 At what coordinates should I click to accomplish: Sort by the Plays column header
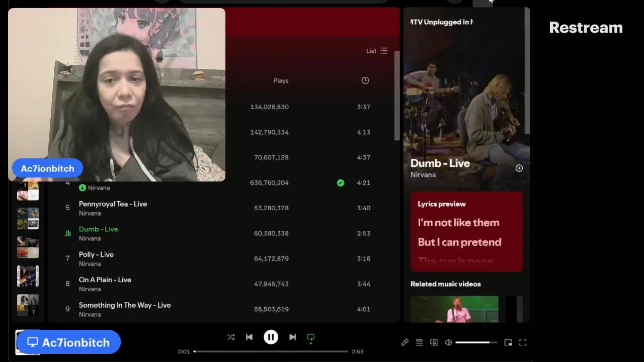tap(281, 80)
